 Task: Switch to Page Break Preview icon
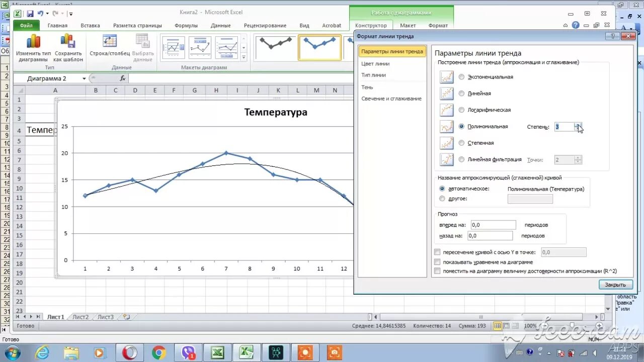click(516, 326)
